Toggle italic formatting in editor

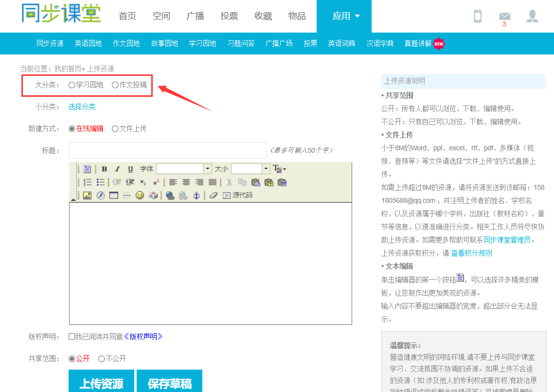pyautogui.click(x=117, y=169)
